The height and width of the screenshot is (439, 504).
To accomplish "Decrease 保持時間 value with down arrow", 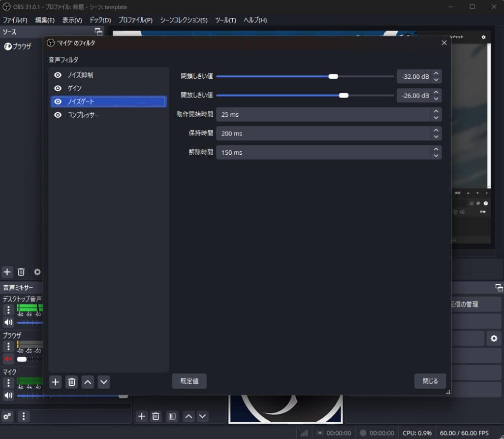I will (x=436, y=136).
